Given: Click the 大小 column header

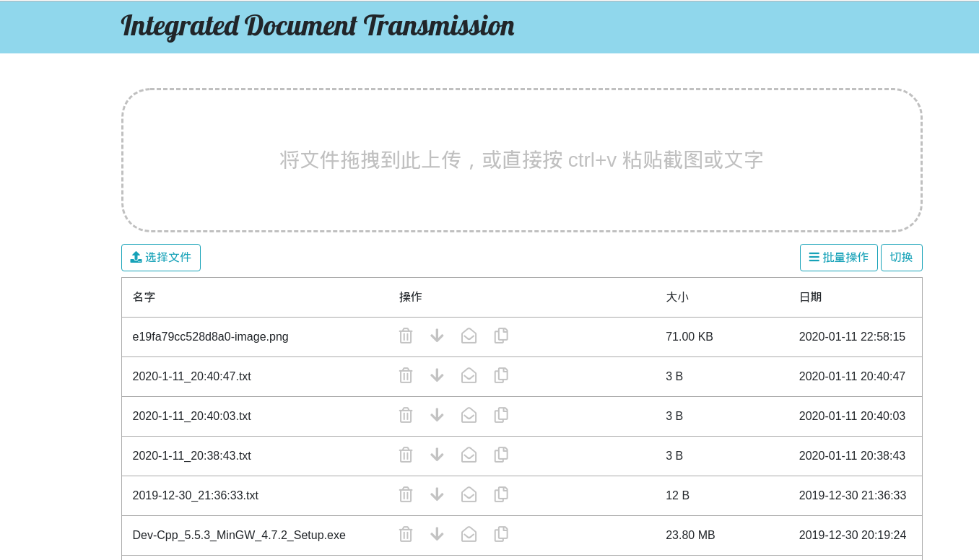Looking at the screenshot, I should point(676,297).
